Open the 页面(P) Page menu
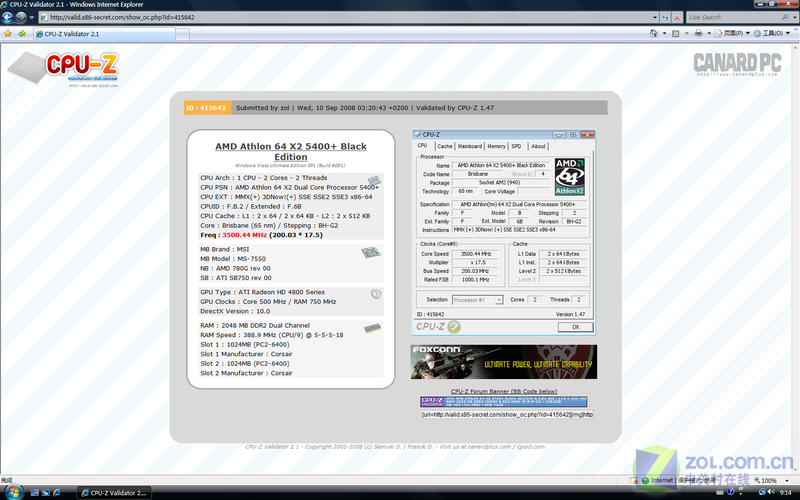Screen dimensions: 800x500 coord(732,33)
